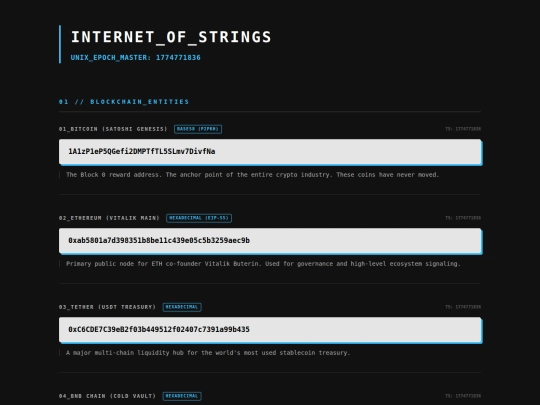This screenshot has height=405, width=540.
Task: Click the HEXADECIMAL (EIP-55) badge
Action: point(199,218)
